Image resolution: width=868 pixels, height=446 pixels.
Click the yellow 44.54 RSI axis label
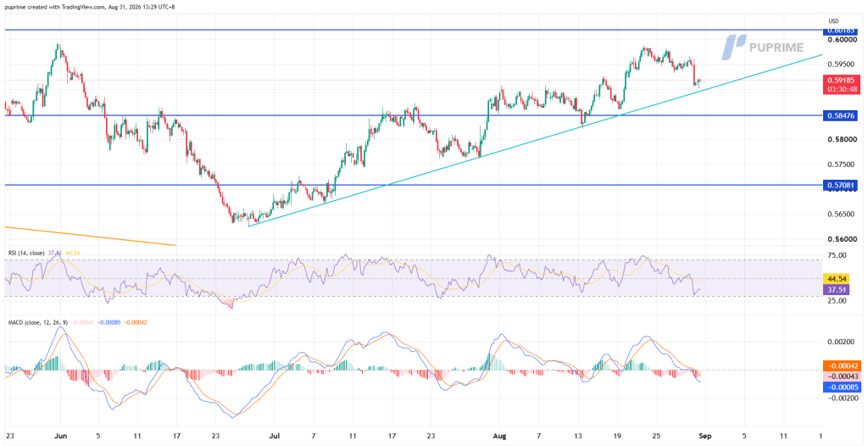835,279
